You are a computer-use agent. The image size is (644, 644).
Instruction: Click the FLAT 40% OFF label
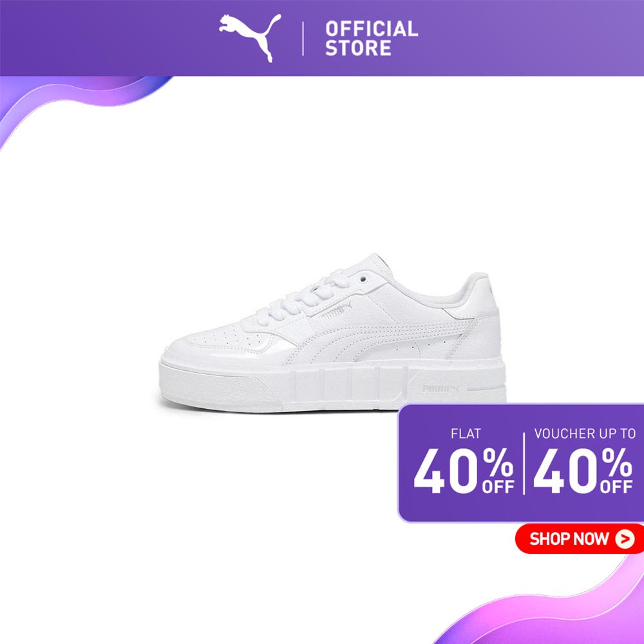tap(464, 461)
